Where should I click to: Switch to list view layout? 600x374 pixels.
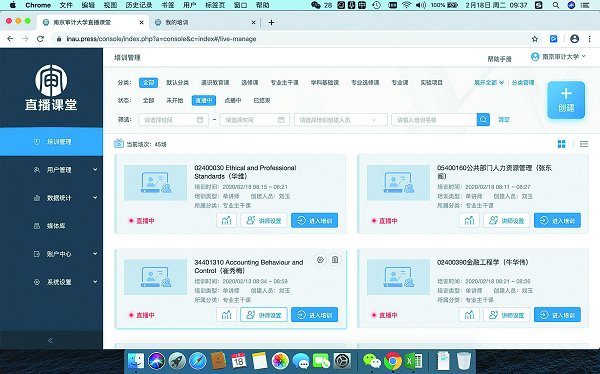[x=584, y=144]
